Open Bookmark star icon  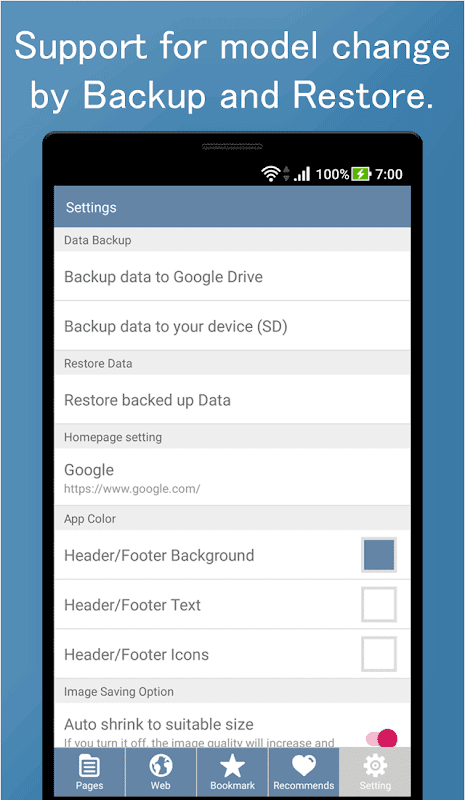(232, 766)
